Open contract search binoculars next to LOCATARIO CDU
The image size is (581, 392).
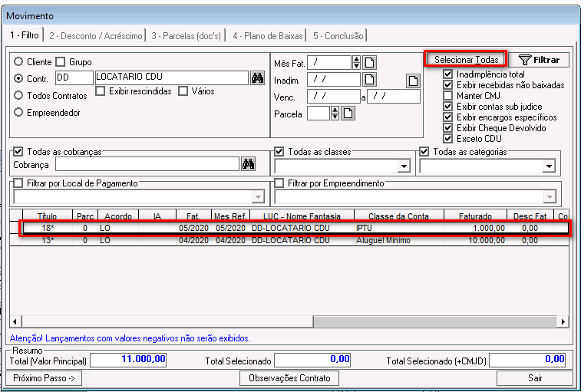[x=258, y=77]
